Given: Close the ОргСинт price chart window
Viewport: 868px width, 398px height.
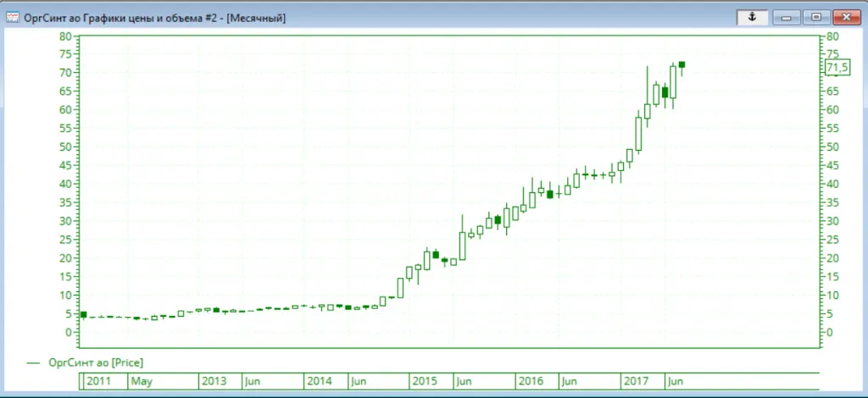Looking at the screenshot, I should (x=844, y=17).
